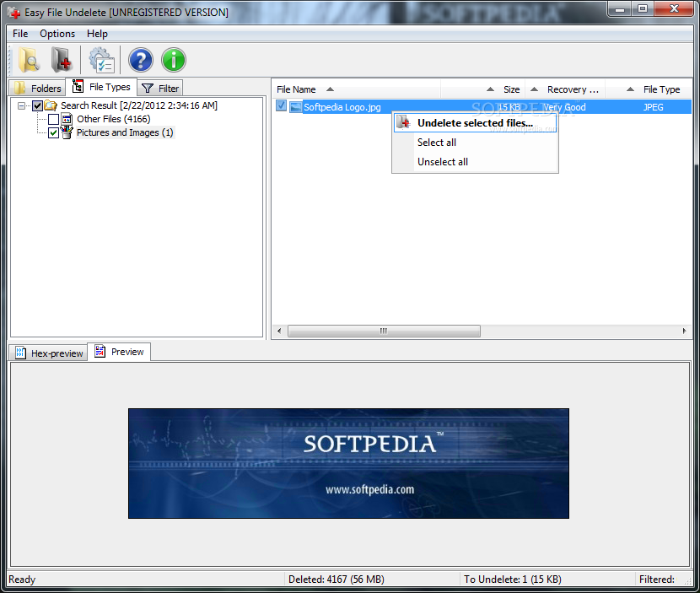Uncheck the Softpedia Logo.jpg file checkbox

coord(281,105)
